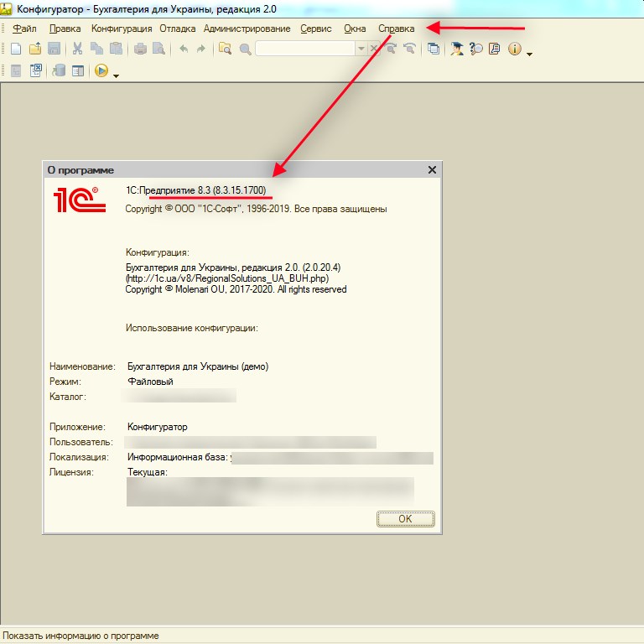The width and height of the screenshot is (644, 644).
Task: Open the Правка menu
Action: click(x=65, y=29)
